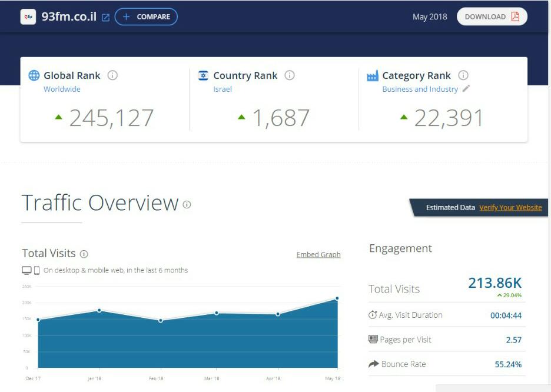
Task: Select the May '18 data point on chart
Action: 337,298
